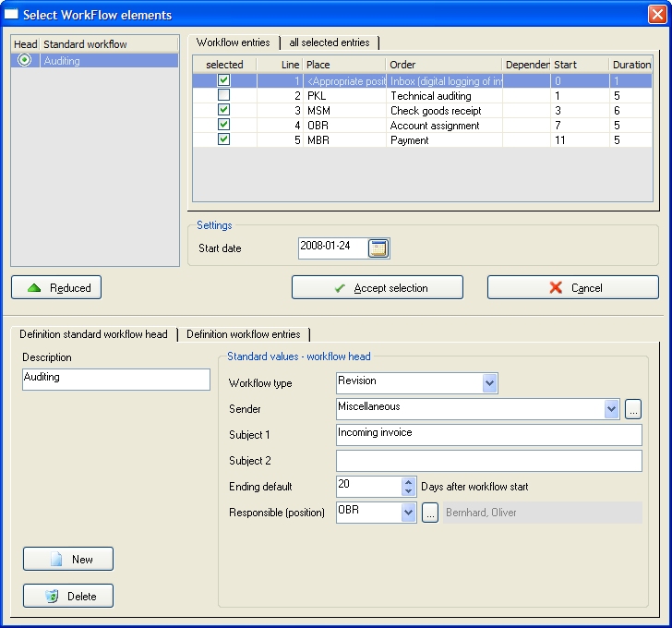Screen dimensions: 672x628
Task: Toggle the MSM Check goods receipt checkbox
Action: pyautogui.click(x=223, y=110)
